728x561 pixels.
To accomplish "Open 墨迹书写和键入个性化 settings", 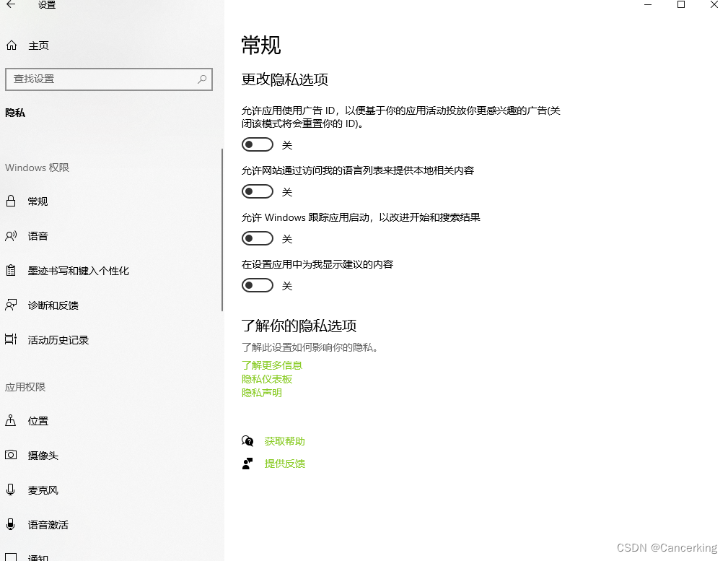I will pyautogui.click(x=78, y=271).
